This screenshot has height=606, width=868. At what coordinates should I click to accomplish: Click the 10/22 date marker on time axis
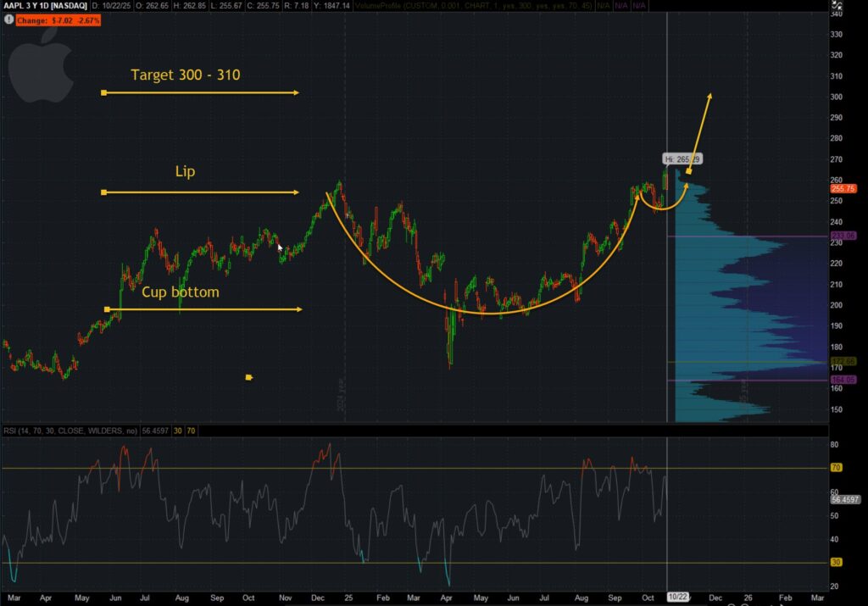click(x=679, y=597)
